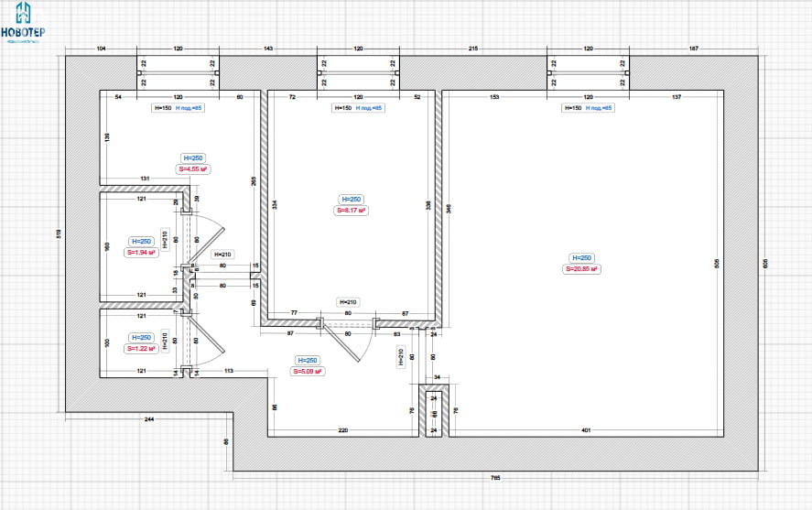
Task: Select the S=8.17 m² area label
Action: [x=351, y=211]
